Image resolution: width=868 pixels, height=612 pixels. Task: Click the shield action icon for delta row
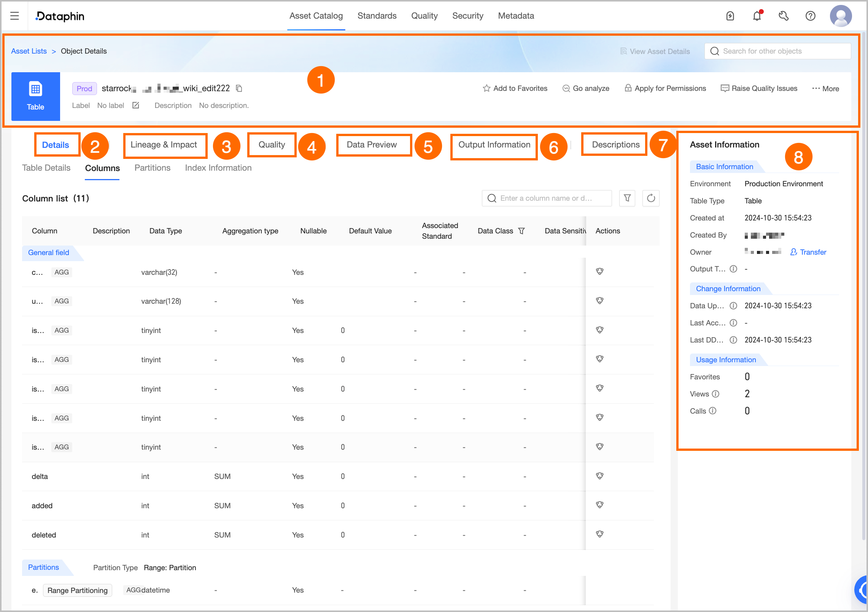pyautogui.click(x=599, y=476)
